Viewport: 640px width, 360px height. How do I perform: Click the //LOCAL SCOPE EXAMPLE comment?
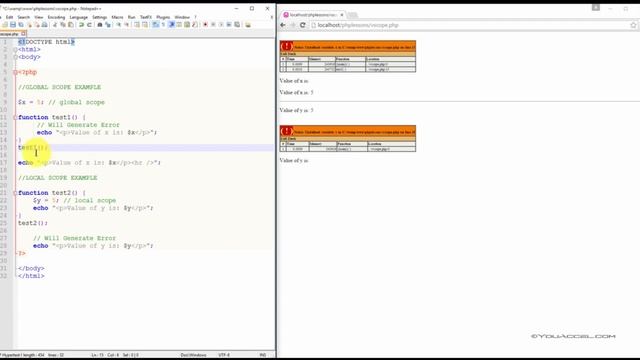coord(58,178)
